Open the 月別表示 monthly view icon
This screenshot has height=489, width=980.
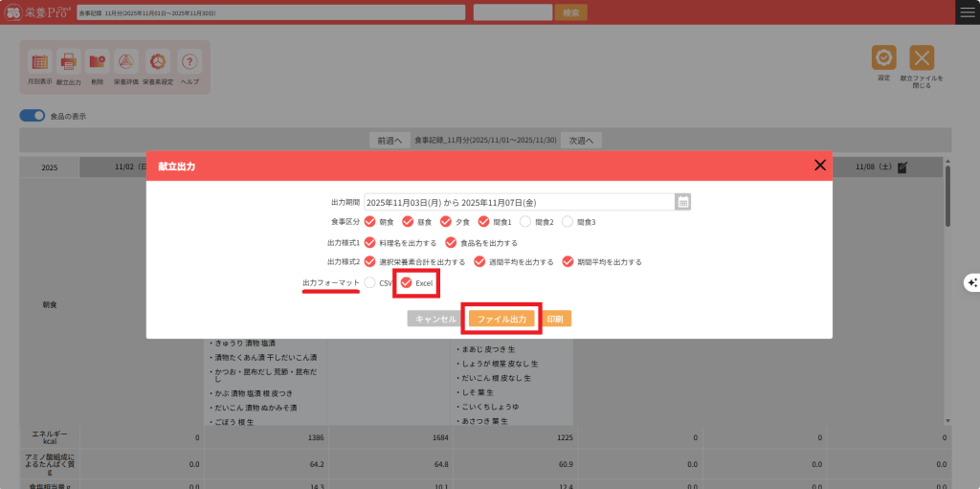39,62
